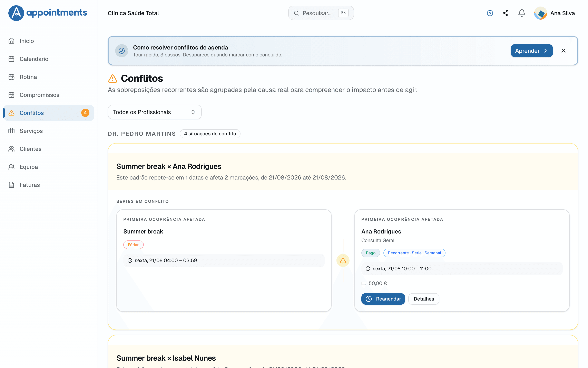The height and width of the screenshot is (368, 588).
Task: Click Como resolver conflitos de agenda title
Action: click(x=180, y=47)
